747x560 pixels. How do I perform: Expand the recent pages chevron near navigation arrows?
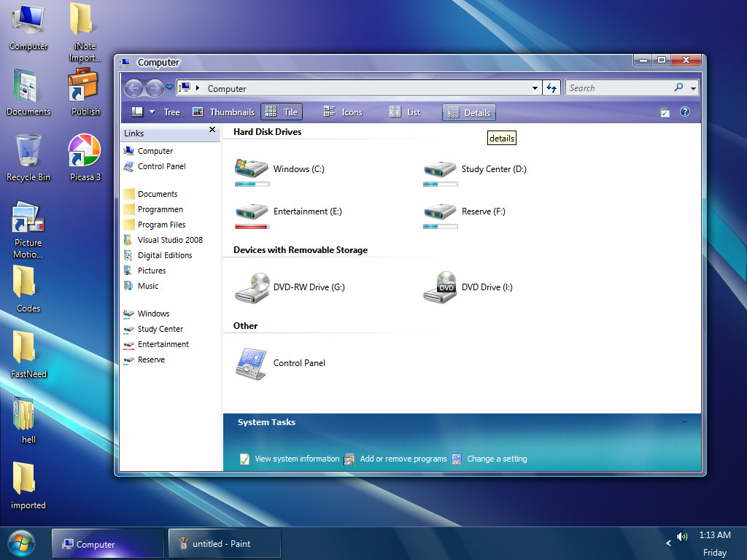click(169, 86)
